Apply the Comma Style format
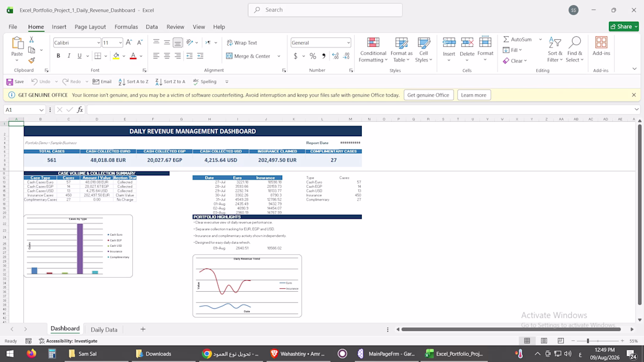The width and height of the screenshot is (644, 362). click(x=324, y=56)
